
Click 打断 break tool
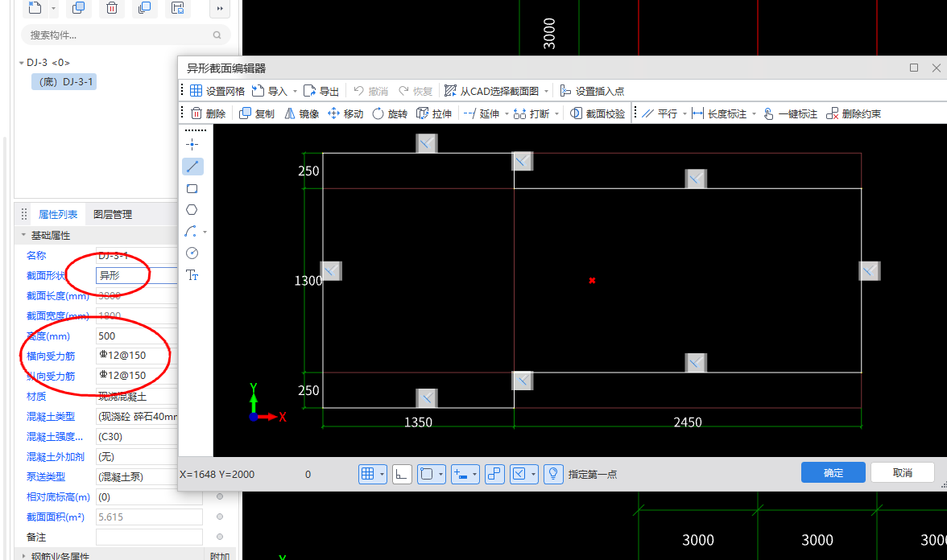click(x=531, y=113)
